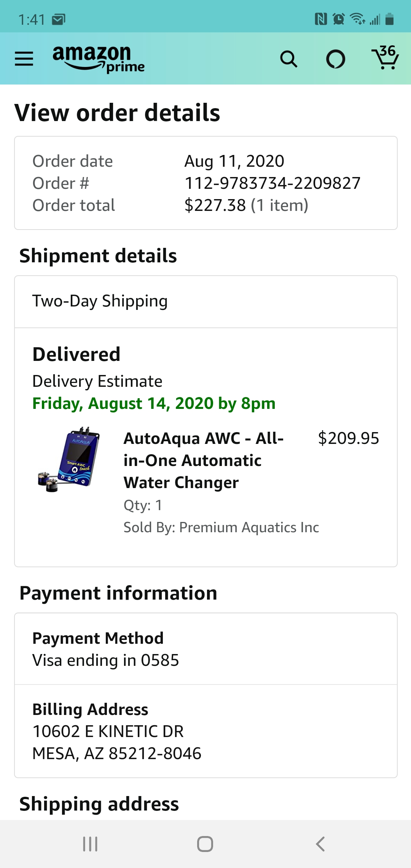Activate the Alexa voice icon
Screen dimensions: 411x868
336,59
